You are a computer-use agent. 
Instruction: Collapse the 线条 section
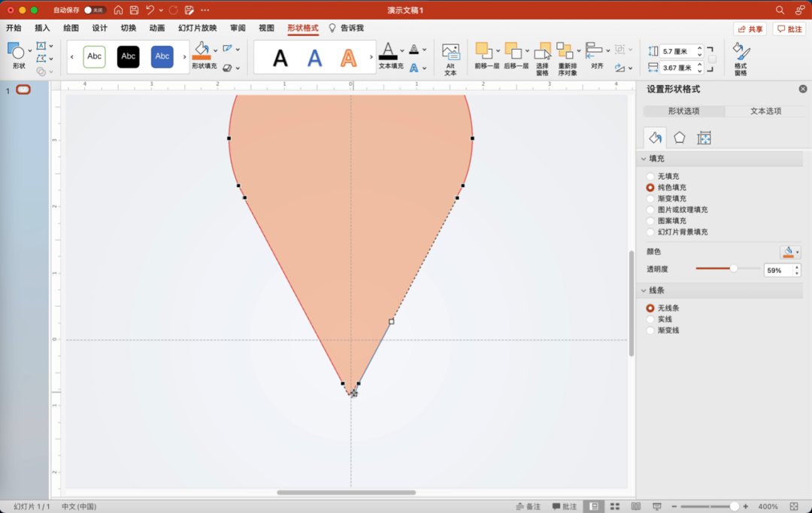point(644,290)
